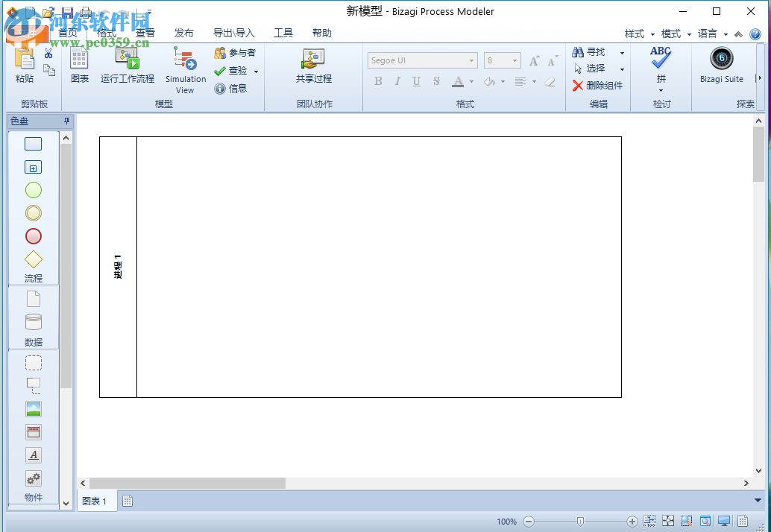Toggle italic text formatting
771x532 pixels.
(x=397, y=81)
